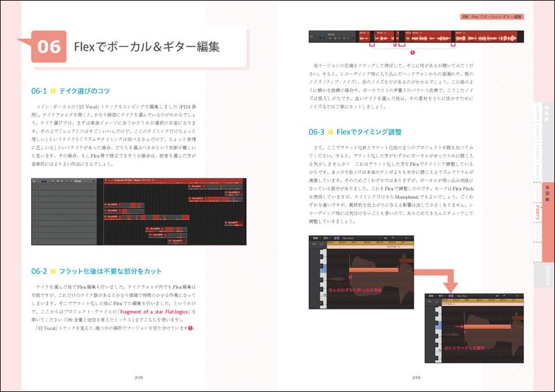Screen dimensions: 555x392
Task: Click page number 248
Action: click(139, 378)
